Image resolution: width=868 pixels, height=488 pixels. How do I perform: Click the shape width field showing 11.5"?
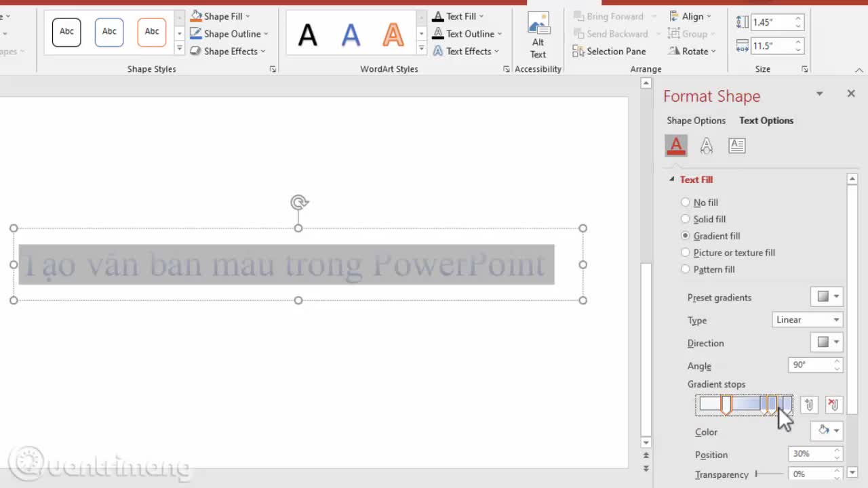point(772,46)
